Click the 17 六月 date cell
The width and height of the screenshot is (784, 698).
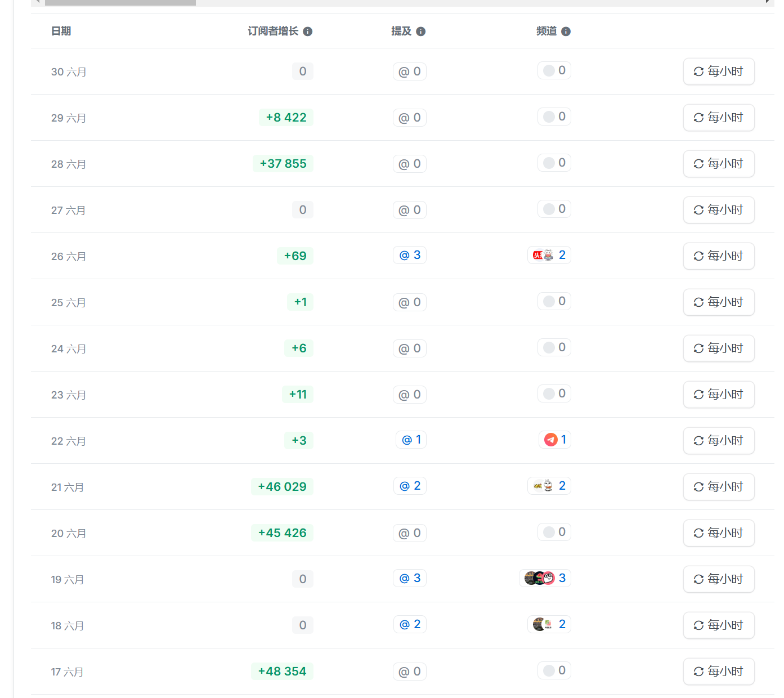67,672
